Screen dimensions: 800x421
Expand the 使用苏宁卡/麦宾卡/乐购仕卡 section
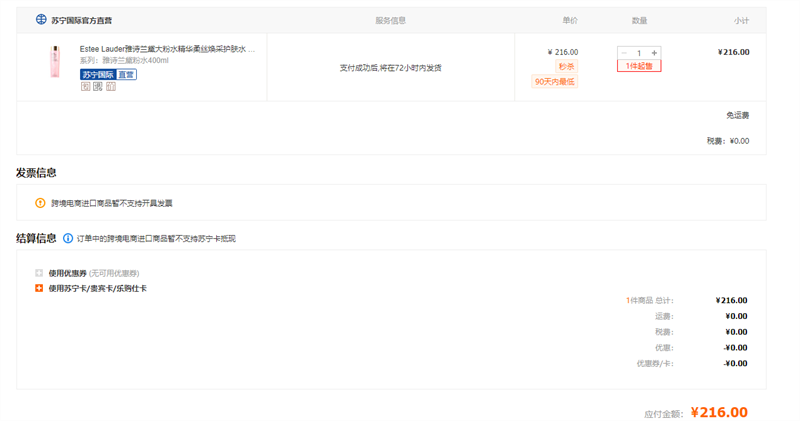point(39,288)
